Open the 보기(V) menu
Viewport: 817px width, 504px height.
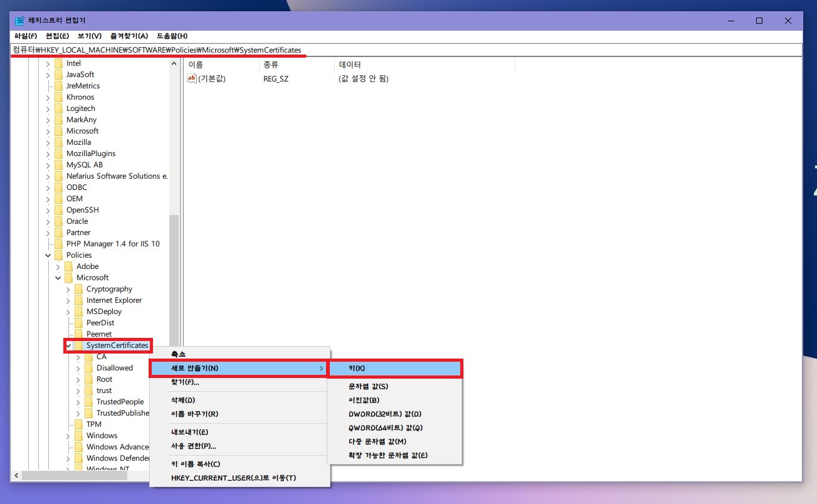(x=89, y=36)
